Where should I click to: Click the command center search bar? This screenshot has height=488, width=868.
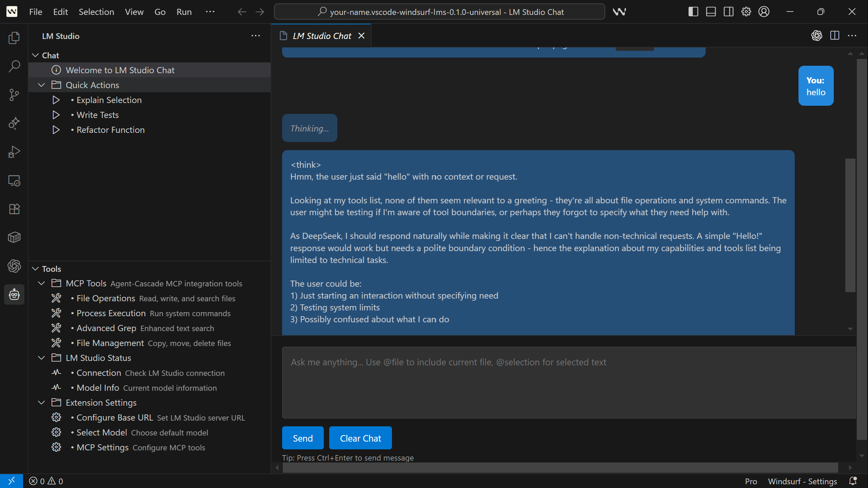tap(439, 12)
